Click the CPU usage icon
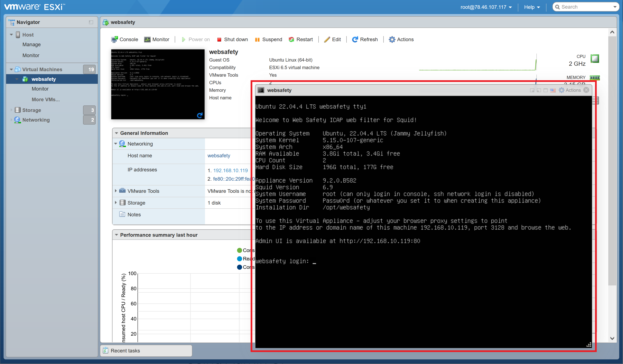The image size is (623, 364). pyautogui.click(x=595, y=59)
